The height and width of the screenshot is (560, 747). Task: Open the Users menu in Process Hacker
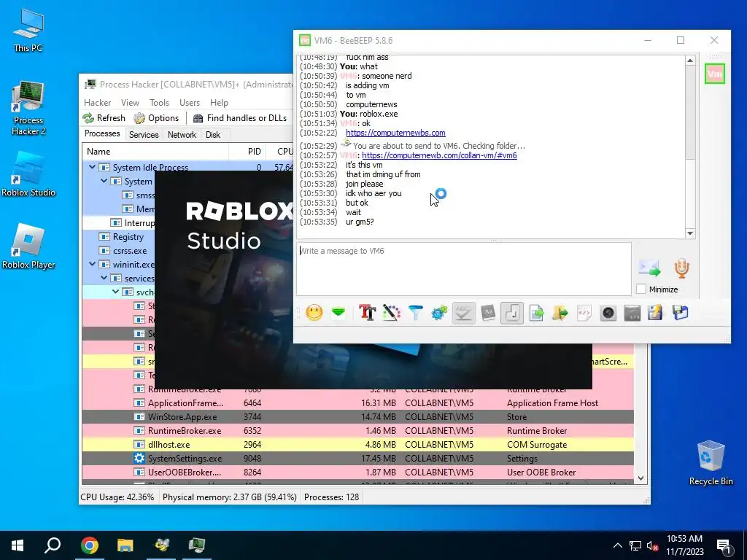pyautogui.click(x=190, y=102)
